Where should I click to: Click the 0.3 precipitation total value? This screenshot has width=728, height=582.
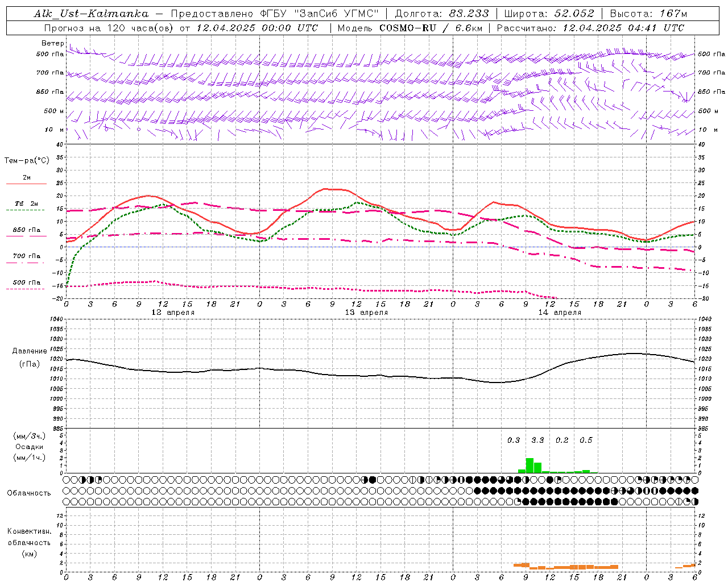click(514, 440)
